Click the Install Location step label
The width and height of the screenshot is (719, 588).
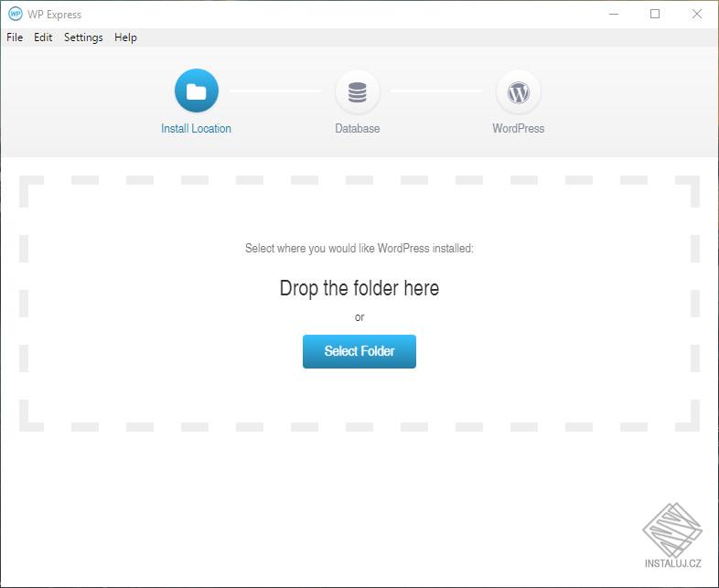[x=196, y=128]
